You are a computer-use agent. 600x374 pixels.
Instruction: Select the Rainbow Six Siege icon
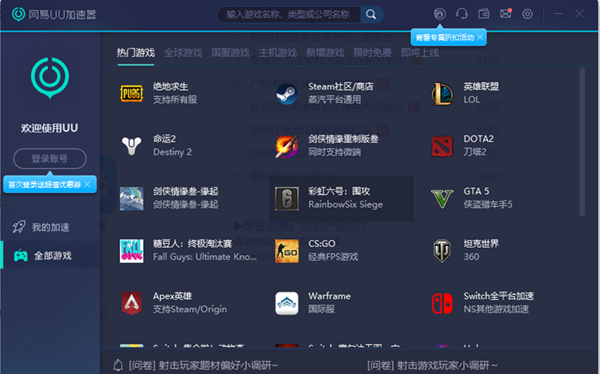click(x=287, y=198)
